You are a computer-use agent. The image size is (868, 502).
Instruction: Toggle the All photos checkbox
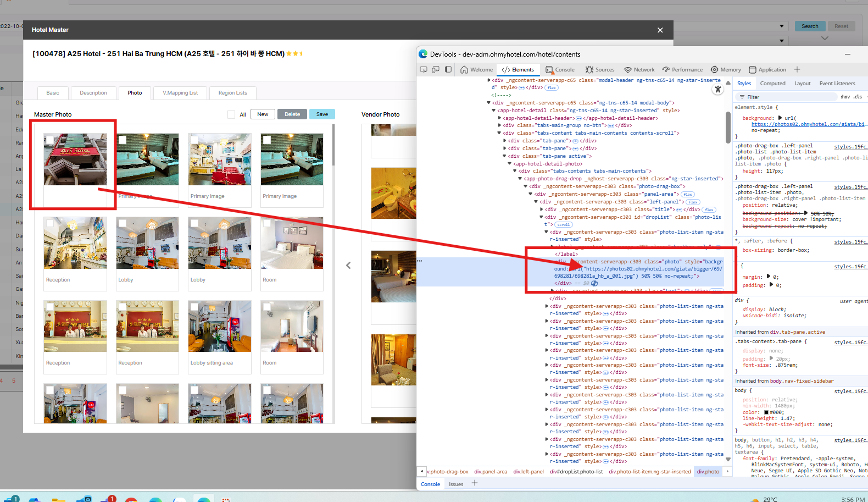(x=231, y=114)
